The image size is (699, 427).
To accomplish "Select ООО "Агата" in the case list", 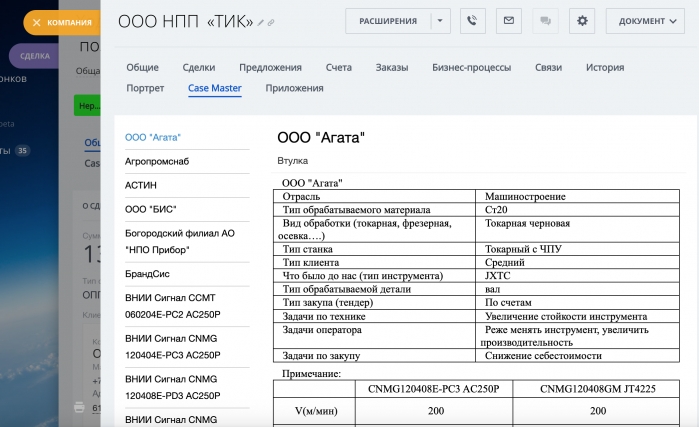I will point(153,137).
